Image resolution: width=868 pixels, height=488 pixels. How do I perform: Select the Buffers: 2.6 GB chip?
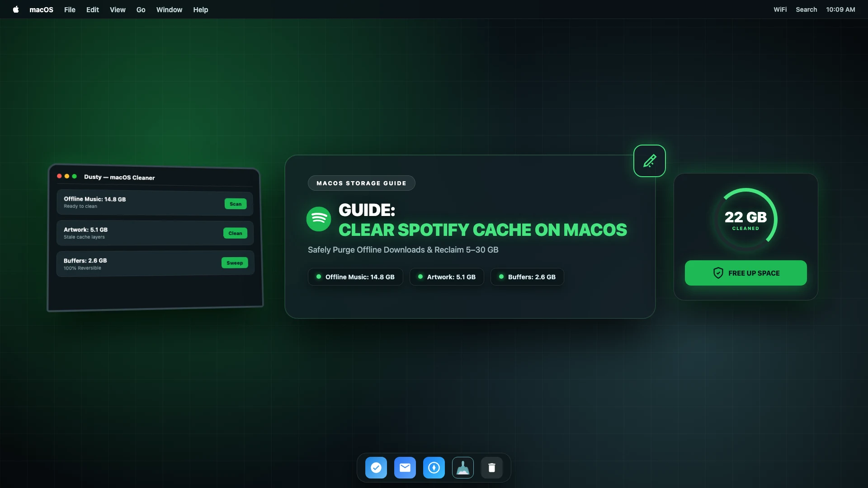coord(527,277)
